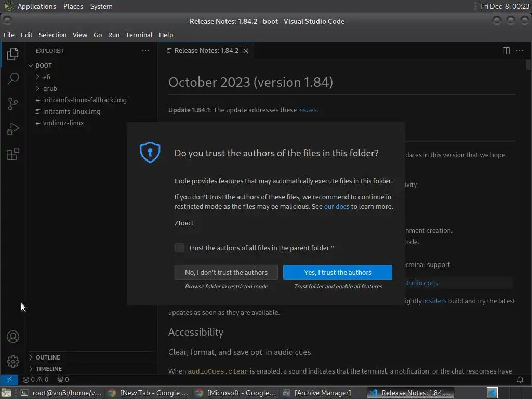Open the Terminal menu
This screenshot has width=532, height=399.
click(x=139, y=35)
